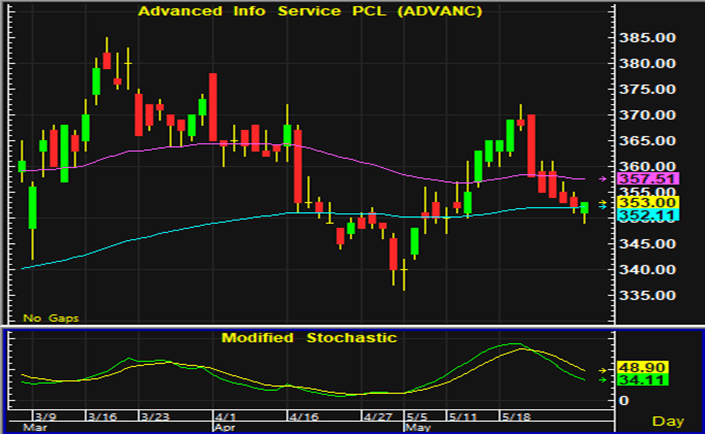Click the Day timeframe label
This screenshot has height=434, width=705.
click(668, 421)
